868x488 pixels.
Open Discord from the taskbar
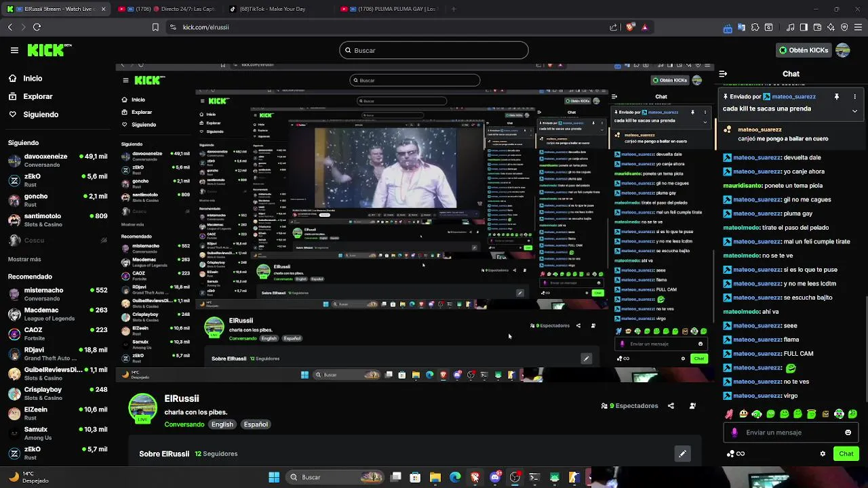(x=495, y=477)
